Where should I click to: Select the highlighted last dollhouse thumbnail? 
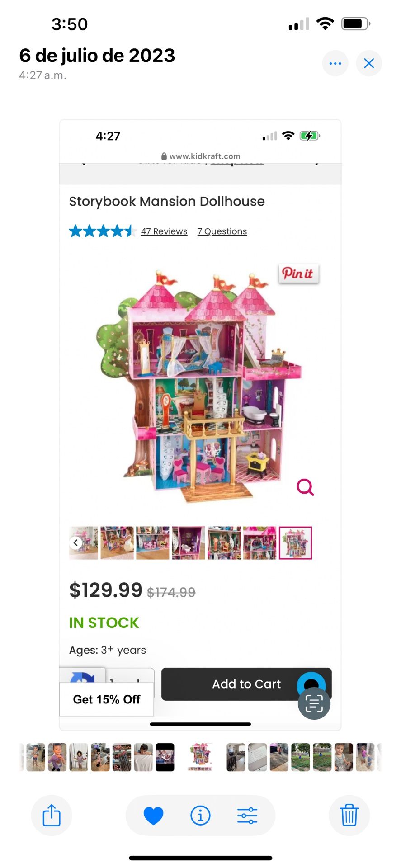coord(295,543)
